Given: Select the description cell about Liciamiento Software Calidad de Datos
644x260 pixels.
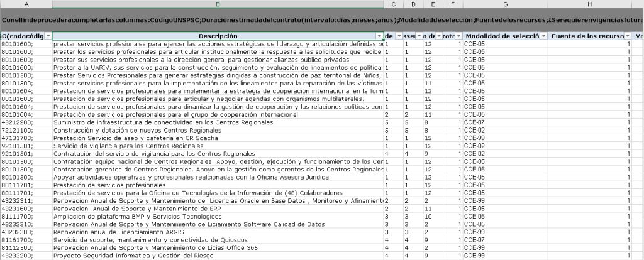Looking at the screenshot, I should coord(218,224).
